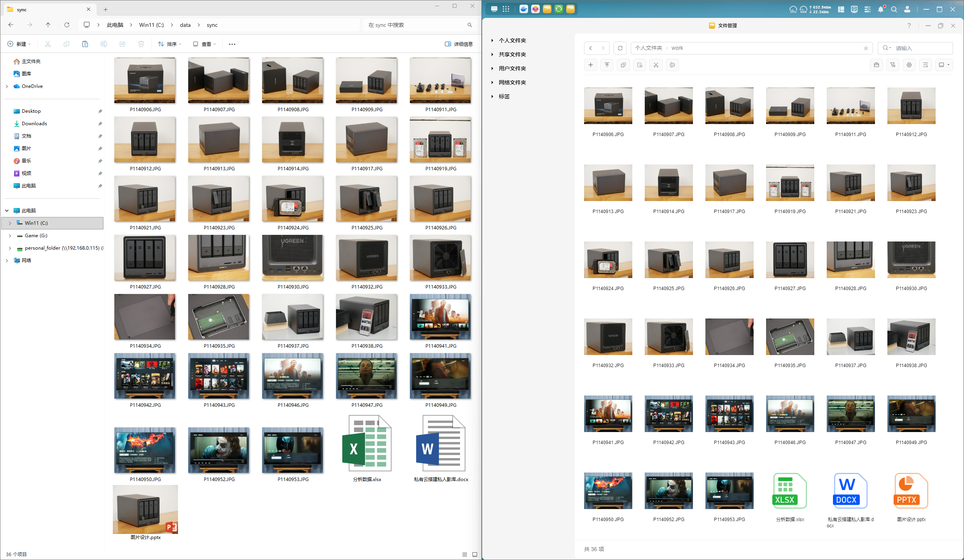Screen dimensions: 964x560
Task: Open the 新建 new item menu
Action: 19,44
